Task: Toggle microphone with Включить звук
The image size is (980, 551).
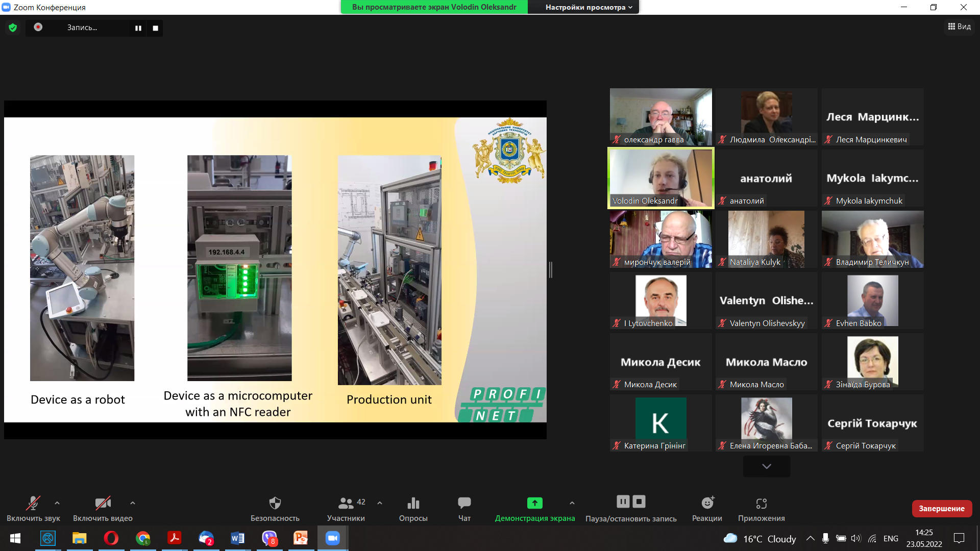Action: [33, 504]
